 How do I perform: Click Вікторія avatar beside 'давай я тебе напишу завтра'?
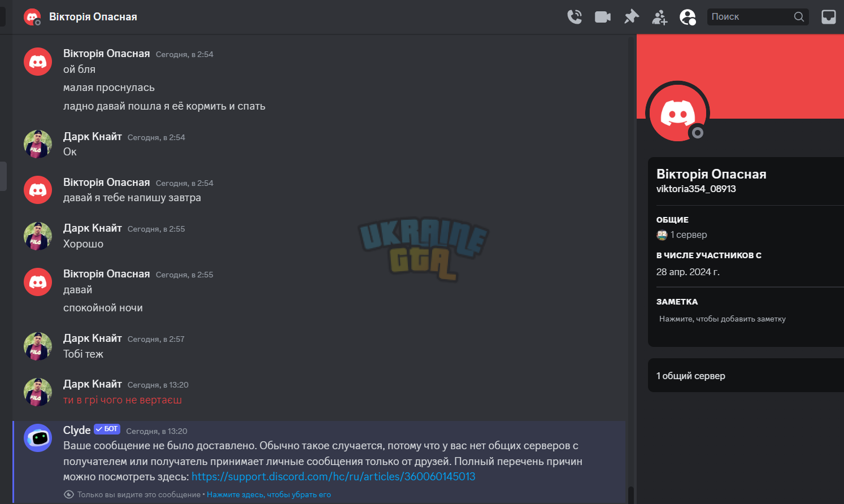point(38,190)
